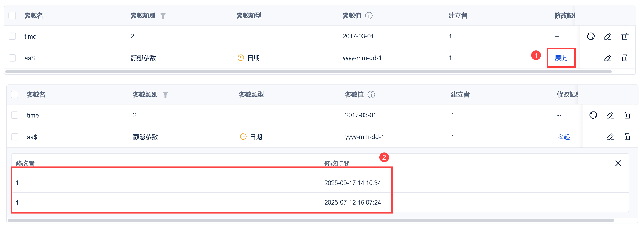Image resolution: width=644 pixels, height=228 pixels.
Task: Collapse modification records via 收起 link
Action: [563, 137]
